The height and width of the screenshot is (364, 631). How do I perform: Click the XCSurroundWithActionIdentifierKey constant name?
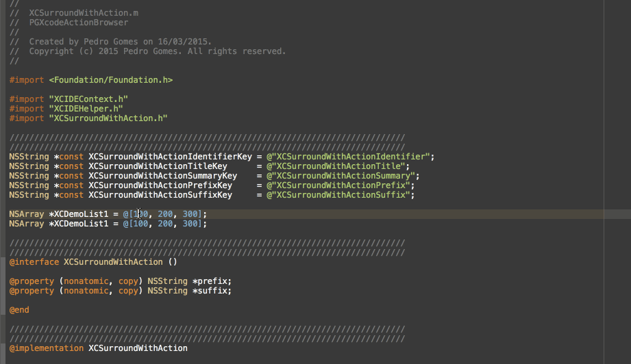click(x=170, y=157)
